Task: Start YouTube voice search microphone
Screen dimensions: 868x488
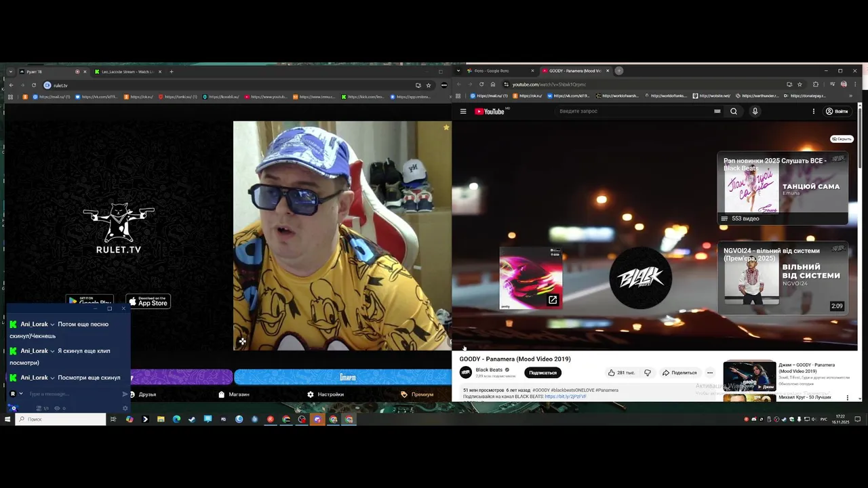Action: pos(755,111)
